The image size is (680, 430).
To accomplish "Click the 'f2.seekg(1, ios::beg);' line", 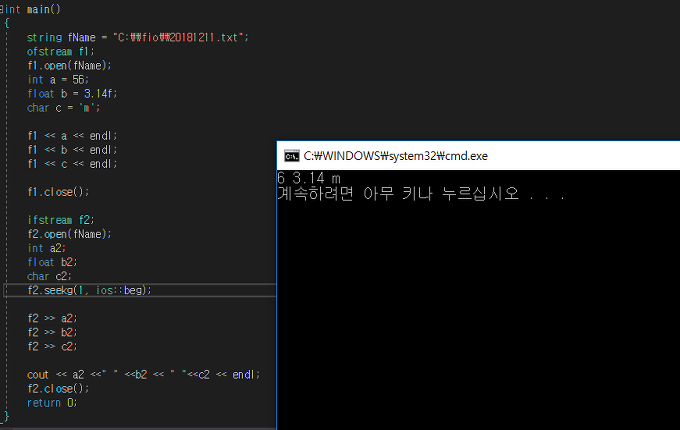I will pyautogui.click(x=89, y=290).
